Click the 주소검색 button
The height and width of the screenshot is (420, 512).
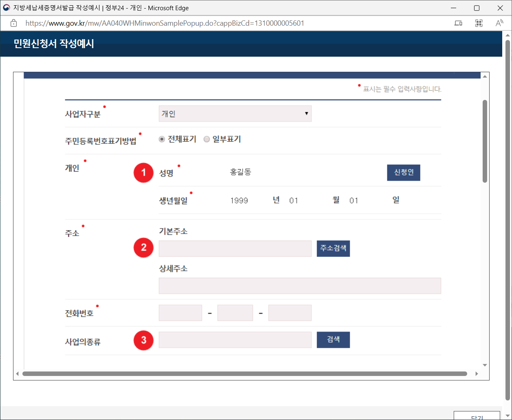point(333,248)
